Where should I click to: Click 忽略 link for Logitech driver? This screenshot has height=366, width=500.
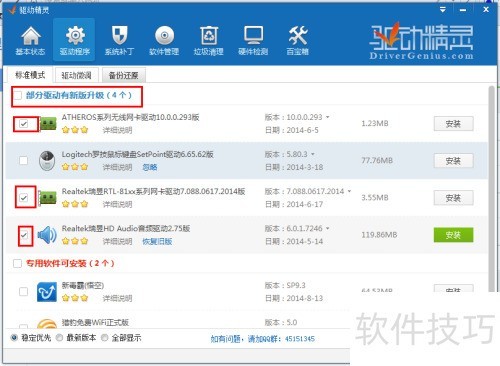tap(150, 167)
